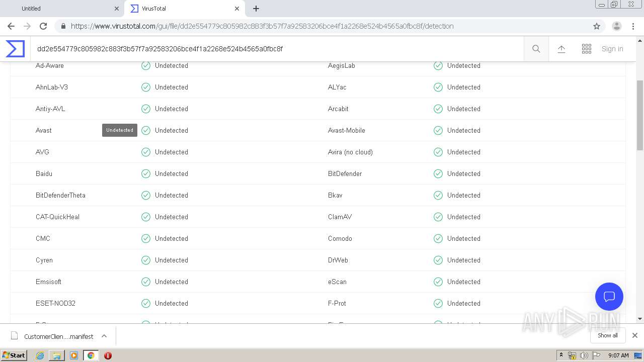The image size is (644, 362).
Task: Select the Arcabit engine name
Action: click(x=338, y=109)
